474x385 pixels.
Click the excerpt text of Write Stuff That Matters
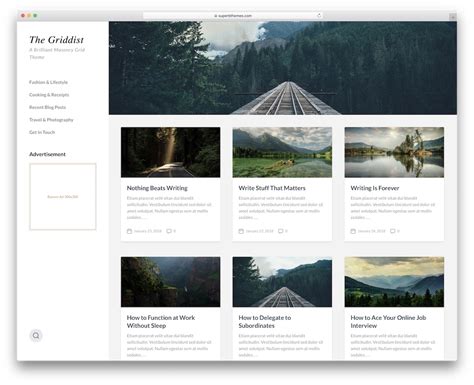pyautogui.click(x=281, y=208)
